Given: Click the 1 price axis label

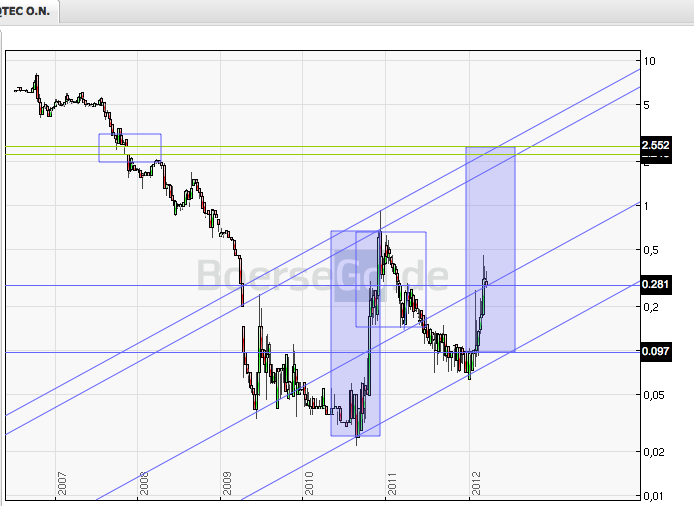Looking at the screenshot, I should pos(646,206).
